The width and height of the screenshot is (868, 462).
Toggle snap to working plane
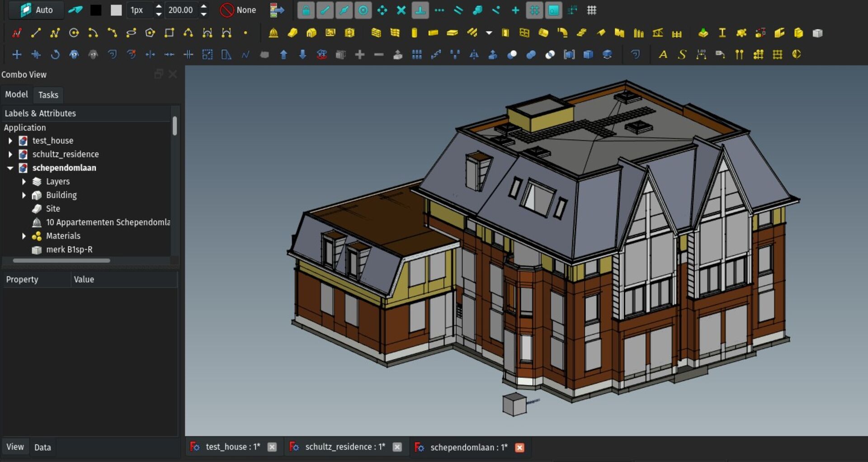click(553, 10)
